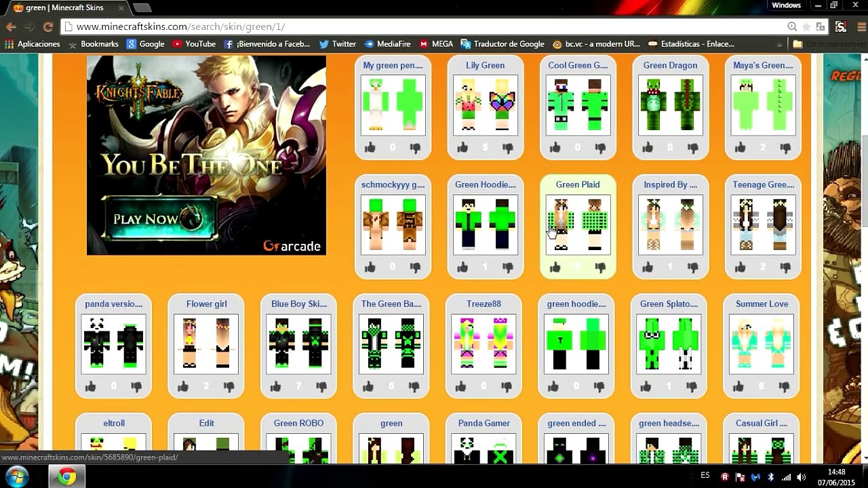The height and width of the screenshot is (488, 868).
Task: Thumbs down the Blue Boy Ski... skin
Action: [321, 386]
